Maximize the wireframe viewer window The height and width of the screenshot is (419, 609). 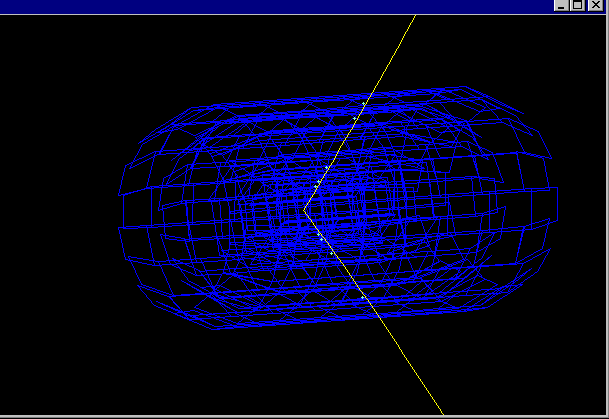(578, 5)
